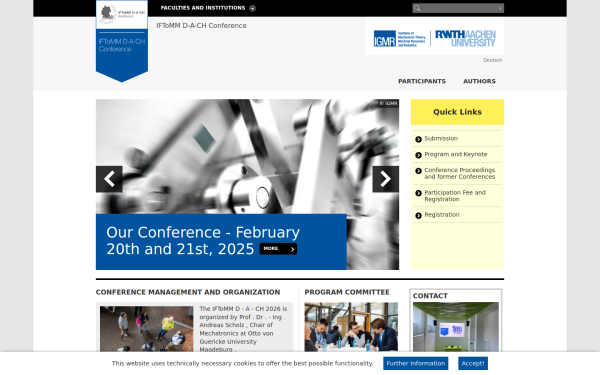
Task: Click the bullet icon beside the standalone Registration link
Action: (x=418, y=215)
